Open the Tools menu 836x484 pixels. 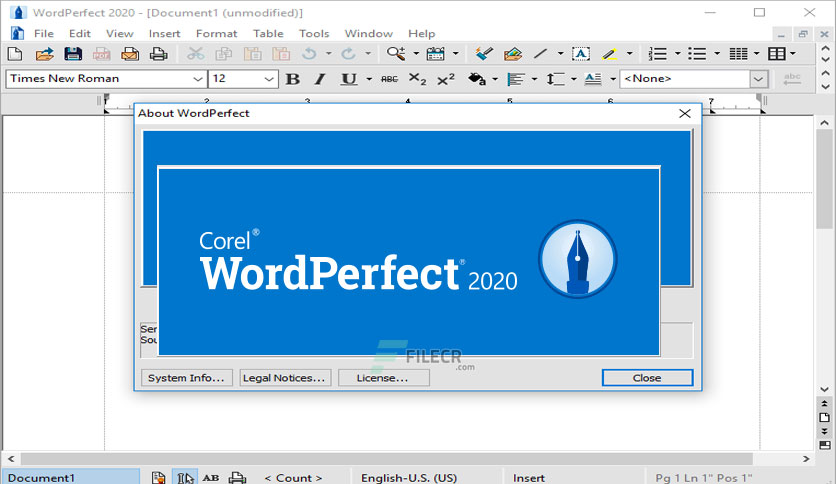click(314, 33)
